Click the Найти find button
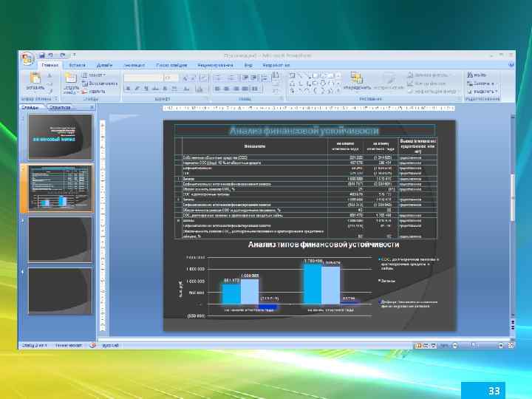 point(477,75)
